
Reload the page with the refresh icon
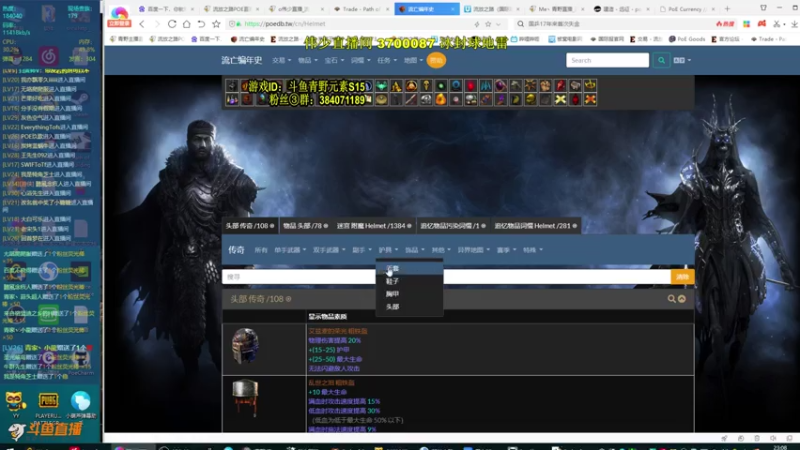coord(172,24)
